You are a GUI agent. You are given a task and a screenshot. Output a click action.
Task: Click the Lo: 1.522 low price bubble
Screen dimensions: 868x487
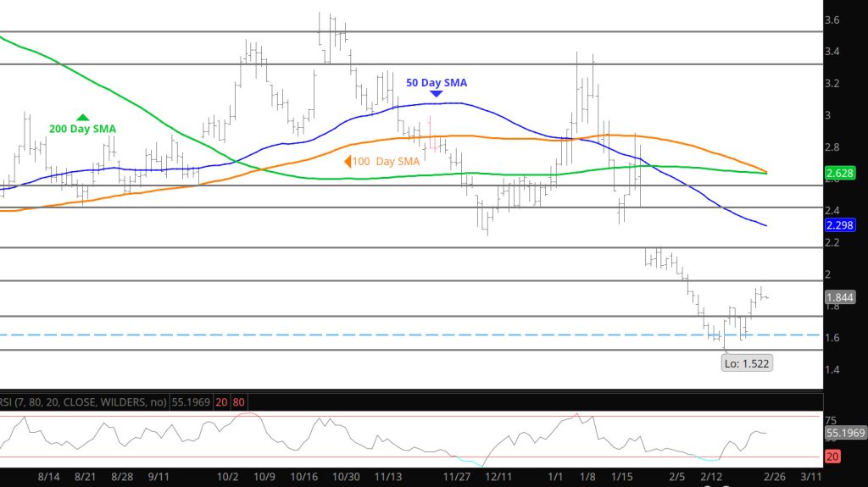pyautogui.click(x=747, y=362)
